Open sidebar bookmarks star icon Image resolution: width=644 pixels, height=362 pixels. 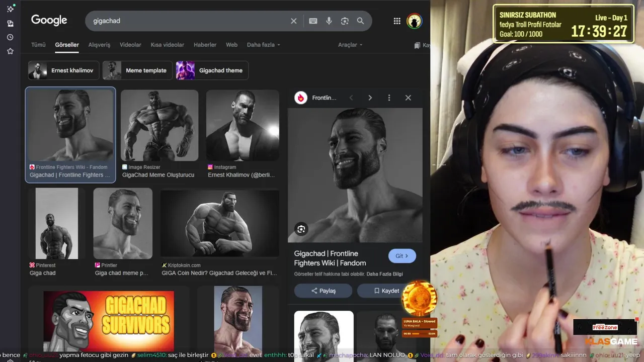point(10,51)
